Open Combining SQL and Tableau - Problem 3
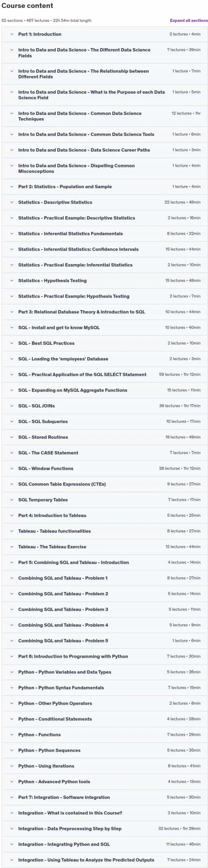 point(105,610)
